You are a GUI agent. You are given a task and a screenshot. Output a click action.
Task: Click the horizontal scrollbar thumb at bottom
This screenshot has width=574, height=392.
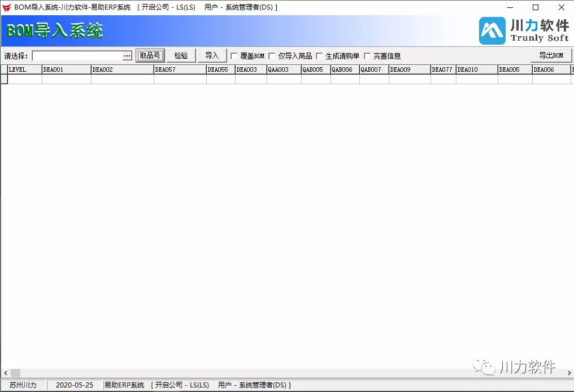(x=15, y=373)
